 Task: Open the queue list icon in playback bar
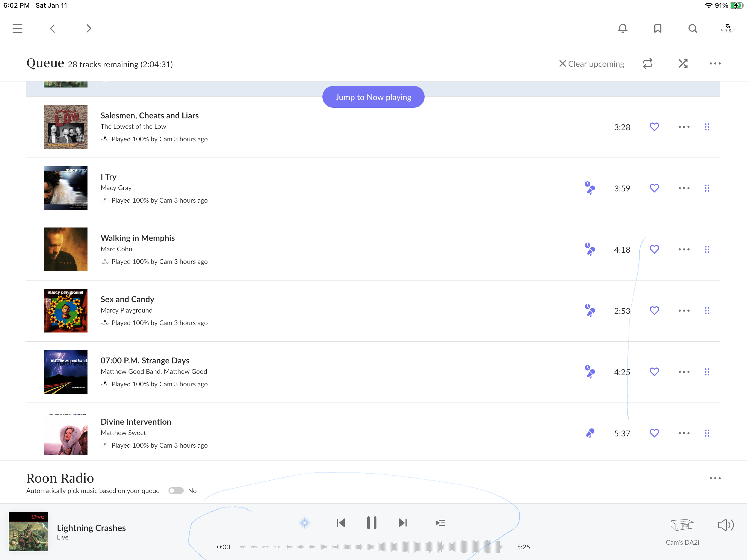click(441, 523)
